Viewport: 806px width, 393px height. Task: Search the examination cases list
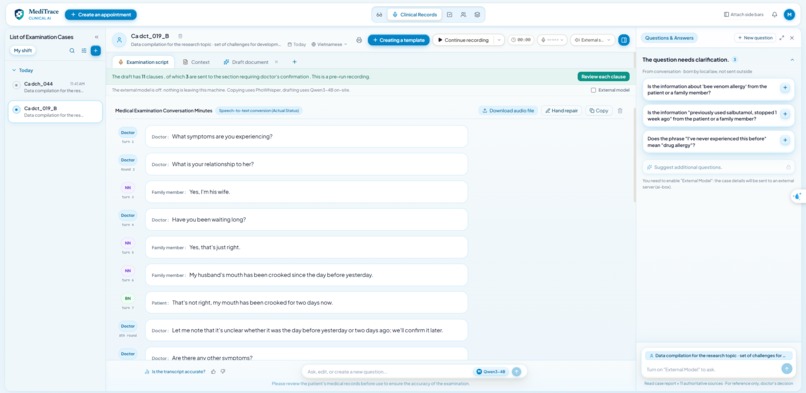click(72, 50)
